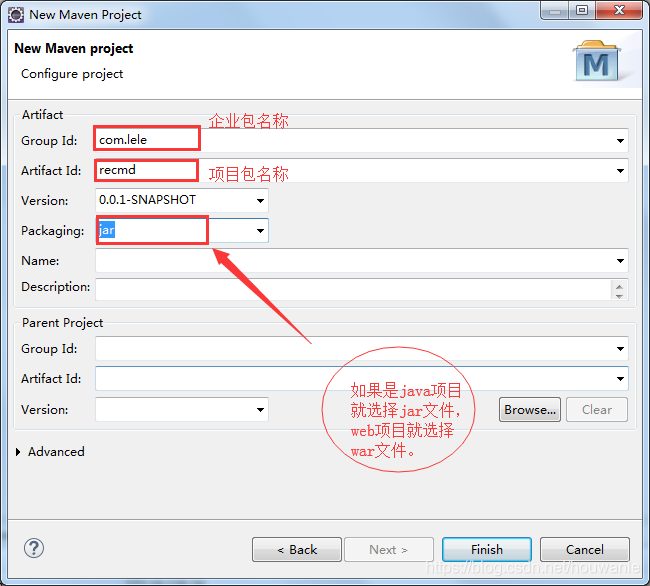
Task: Maximize the New Maven Project window
Action: [x=582, y=10]
